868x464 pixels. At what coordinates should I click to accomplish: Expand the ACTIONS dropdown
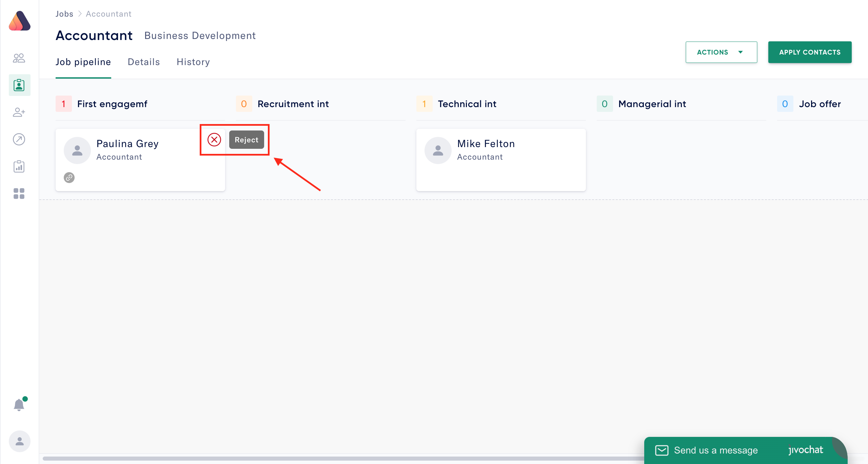tap(721, 52)
